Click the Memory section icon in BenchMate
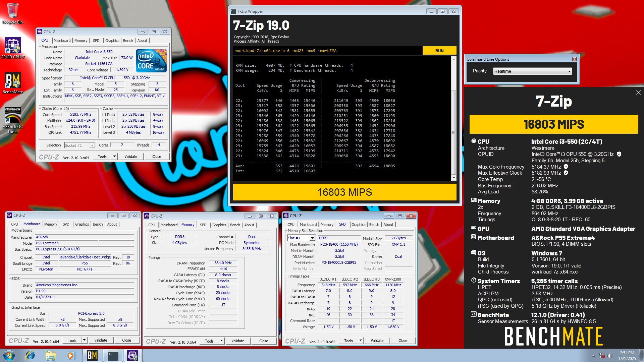This screenshot has height=362, width=644. pyautogui.click(x=474, y=200)
